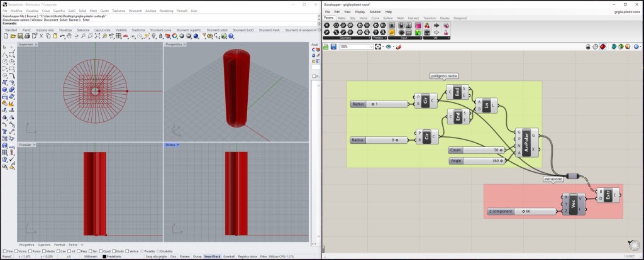The width and height of the screenshot is (644, 260).
Task: Check the Punto osnap checkbox
Action: pos(30,251)
